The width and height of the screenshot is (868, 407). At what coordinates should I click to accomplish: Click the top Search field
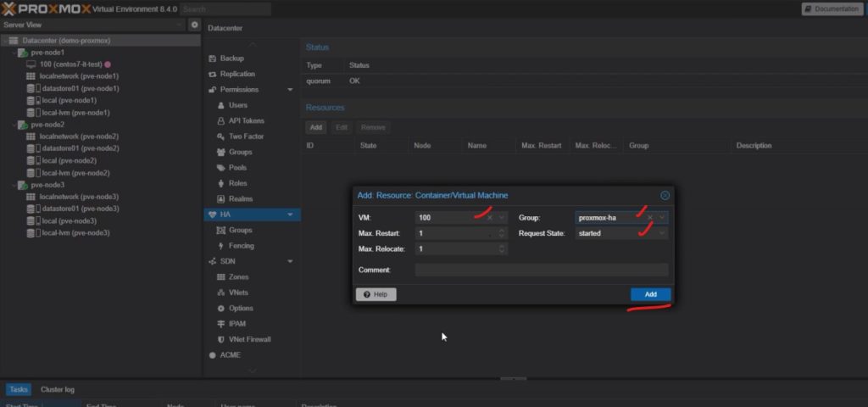click(225, 8)
